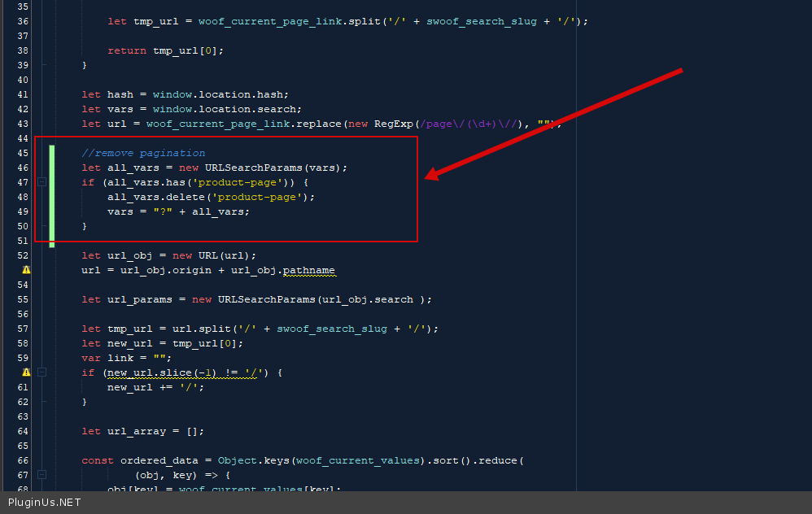Collapse the if new_url.slice code block
This screenshot has width=812, height=514.
tap(42, 372)
